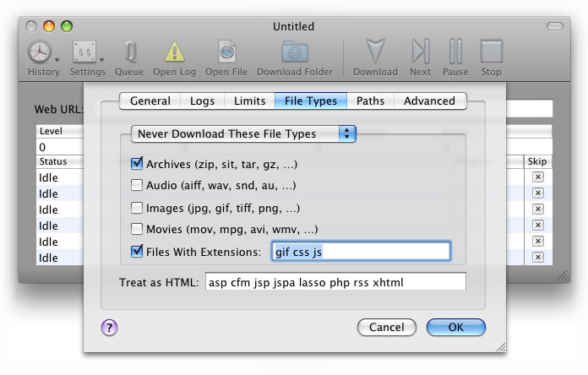Open the Download Folder icon
Image resolution: width=588 pixels, height=375 pixels.
[x=295, y=52]
